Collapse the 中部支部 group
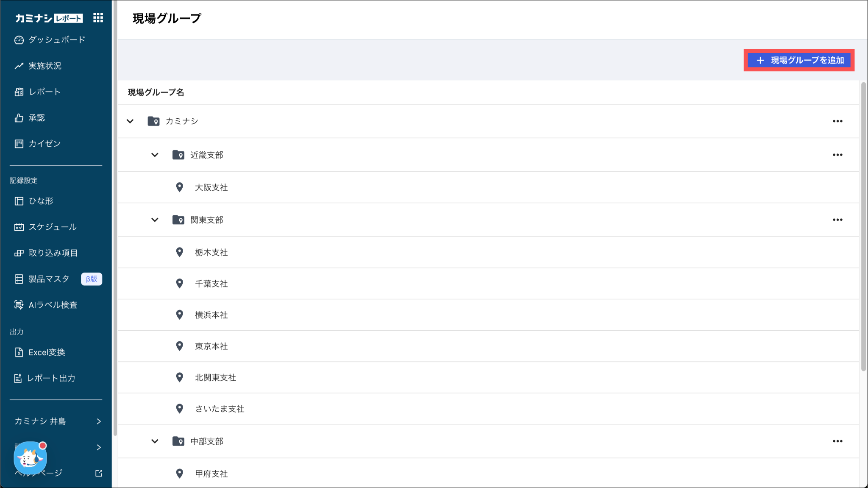Screen dimensions: 868x488 coord(155,441)
